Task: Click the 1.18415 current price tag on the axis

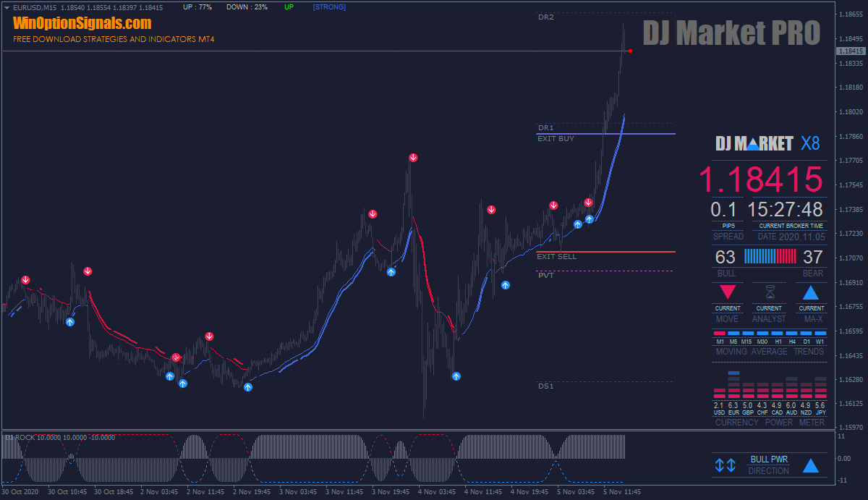Action: pyautogui.click(x=850, y=51)
